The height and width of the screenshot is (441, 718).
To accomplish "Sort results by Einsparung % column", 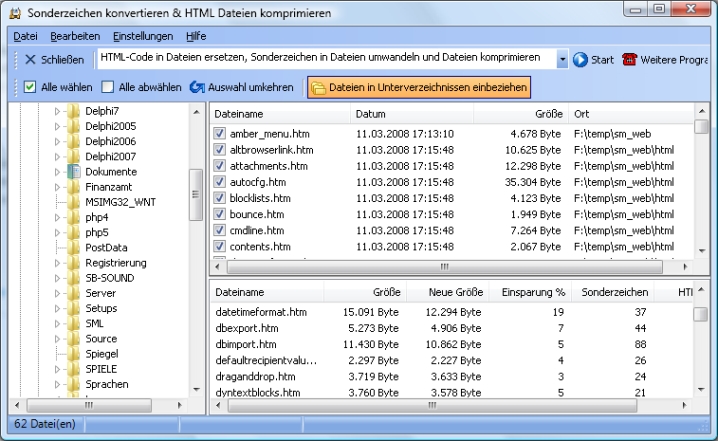I will coord(532,293).
